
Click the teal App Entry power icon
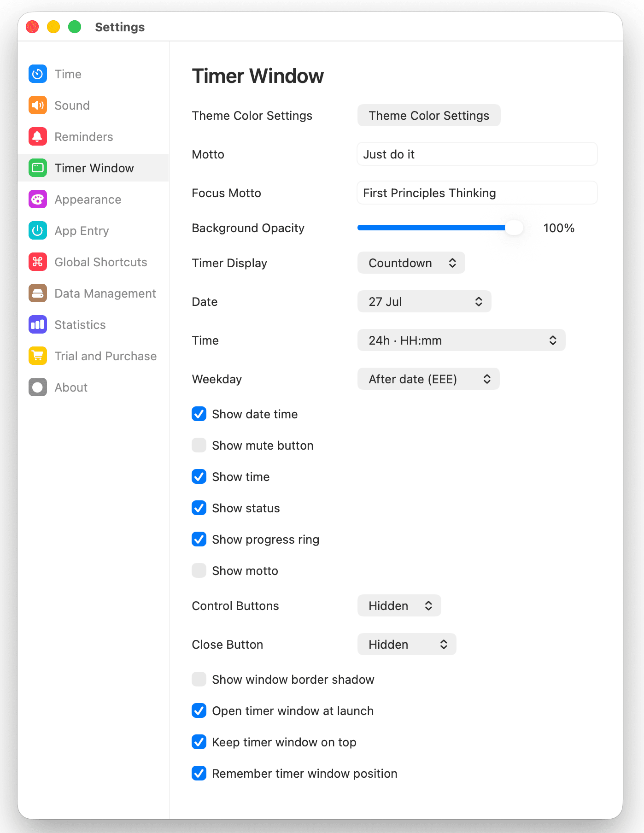(x=38, y=231)
